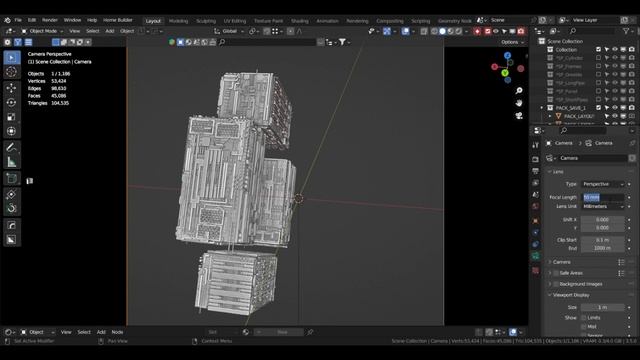Enable the Safe Areas checkbox
The image size is (640, 360).
[556, 273]
